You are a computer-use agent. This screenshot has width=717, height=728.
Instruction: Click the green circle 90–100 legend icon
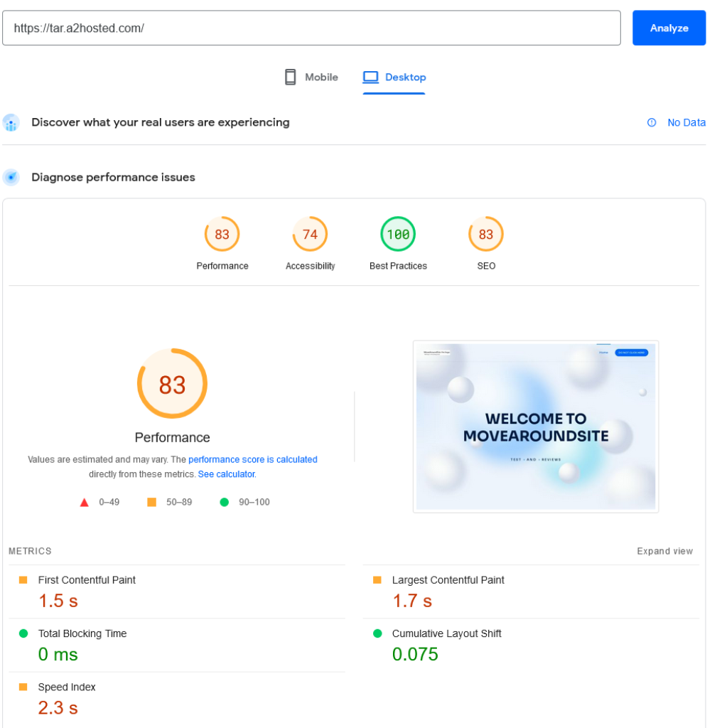pyautogui.click(x=224, y=503)
